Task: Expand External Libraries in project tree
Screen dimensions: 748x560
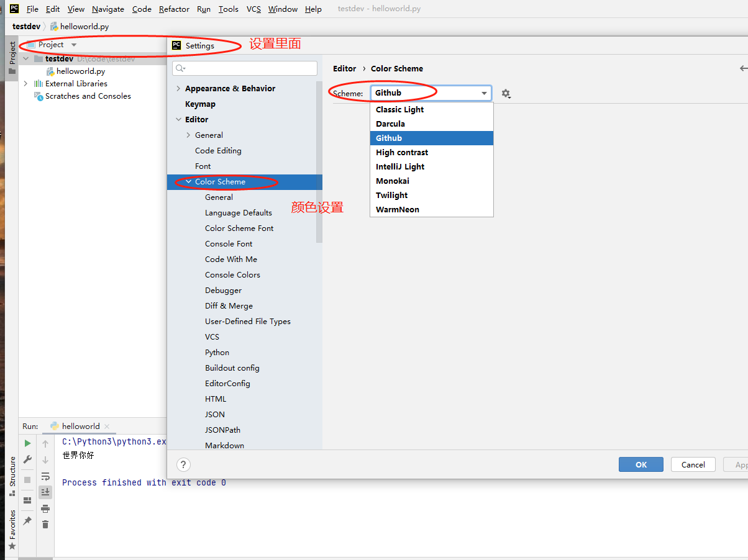Action: click(x=25, y=83)
